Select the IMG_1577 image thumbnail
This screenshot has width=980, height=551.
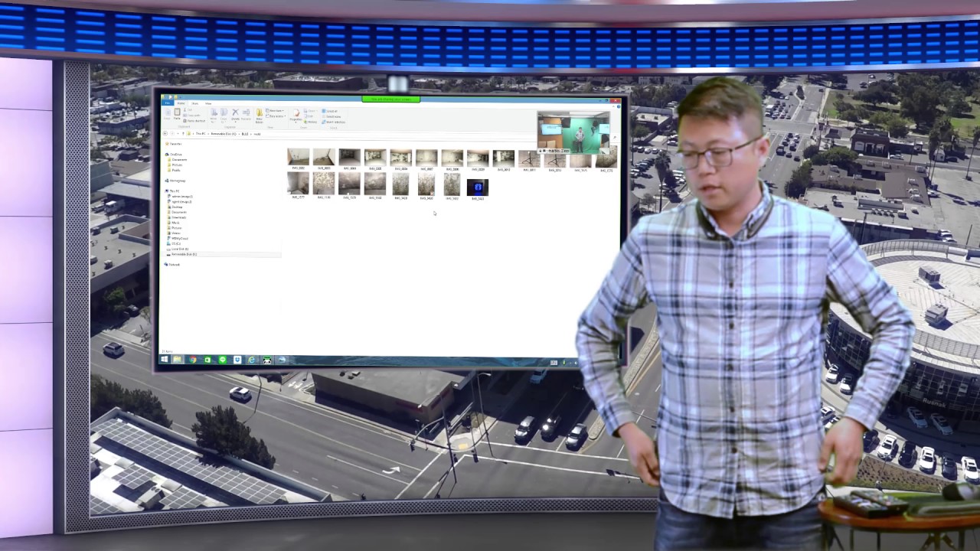tap(298, 185)
